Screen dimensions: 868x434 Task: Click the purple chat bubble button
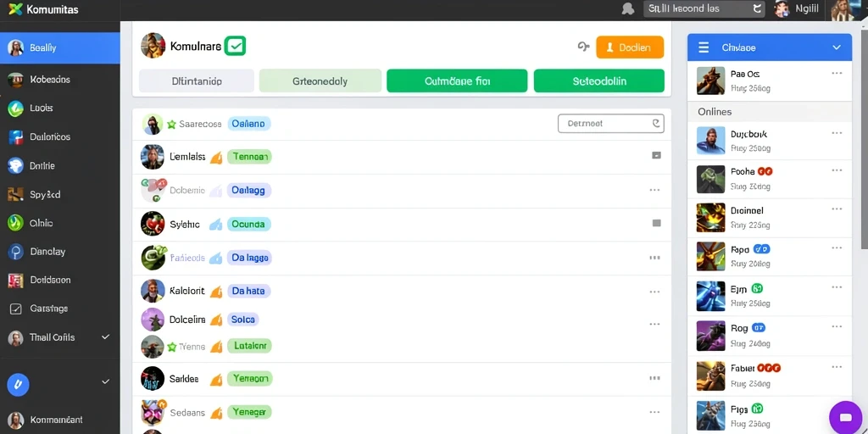pyautogui.click(x=846, y=417)
